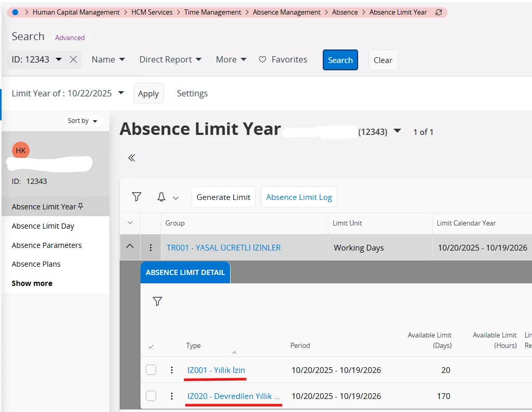Click the Apply button
Screen dimensions: 532x412
(148, 93)
